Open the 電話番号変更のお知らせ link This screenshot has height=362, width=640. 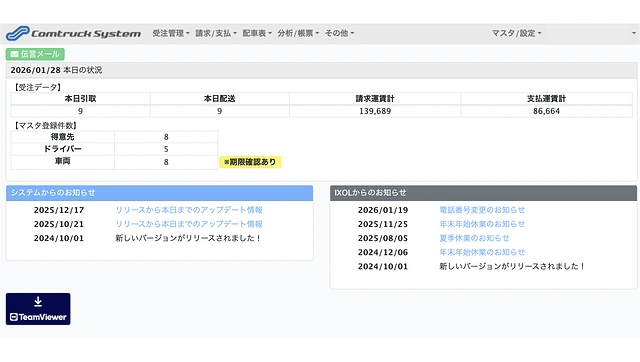tap(482, 210)
